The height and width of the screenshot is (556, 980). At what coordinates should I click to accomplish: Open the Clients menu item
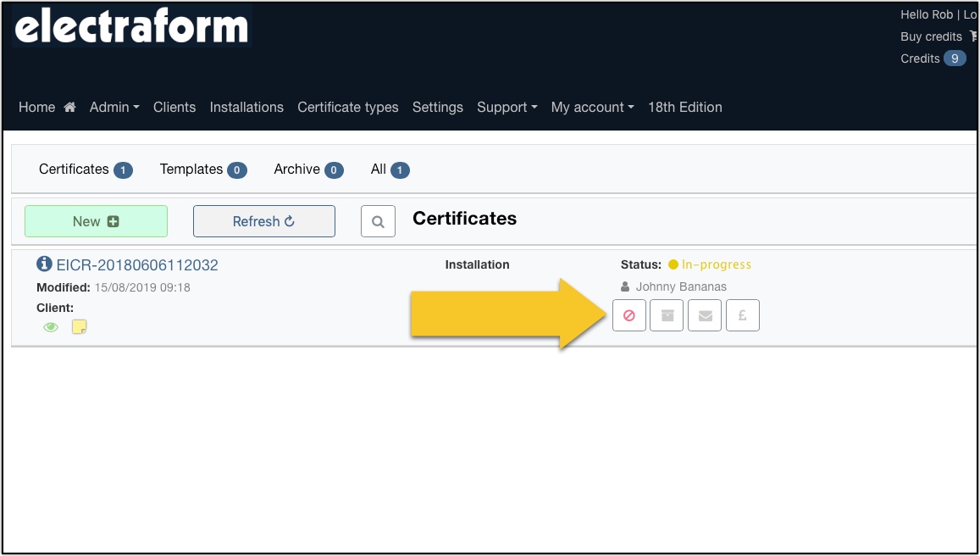(174, 107)
